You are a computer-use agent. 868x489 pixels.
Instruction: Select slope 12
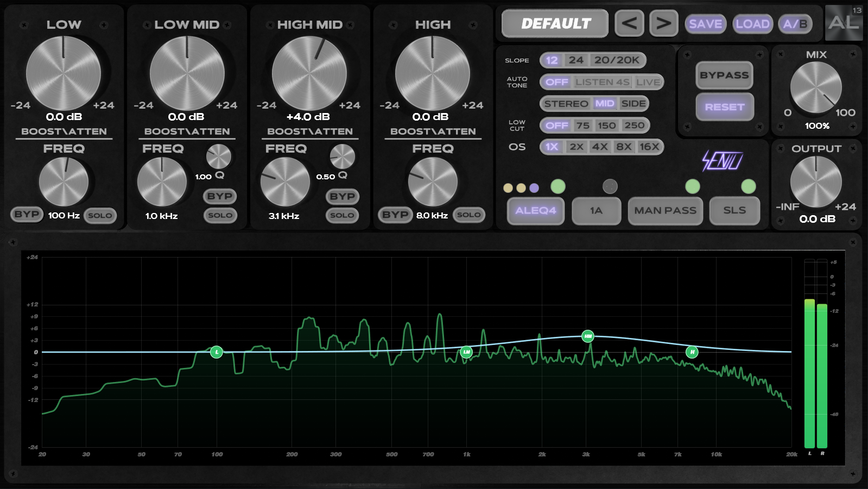(x=552, y=60)
